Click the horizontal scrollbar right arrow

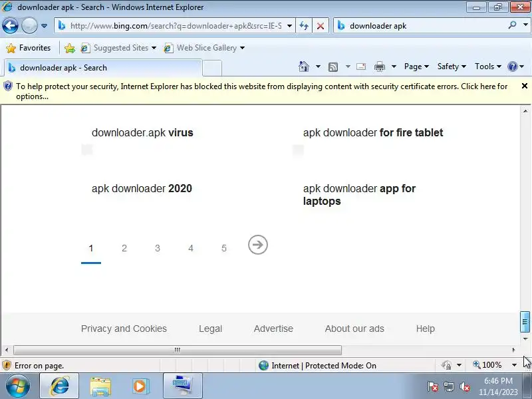point(513,350)
